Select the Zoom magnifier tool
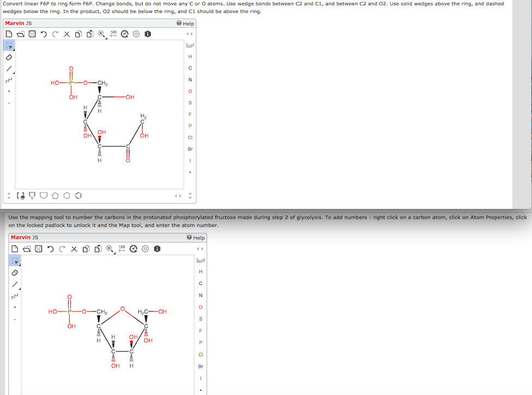Screen dimensions: 532x395 [100, 34]
